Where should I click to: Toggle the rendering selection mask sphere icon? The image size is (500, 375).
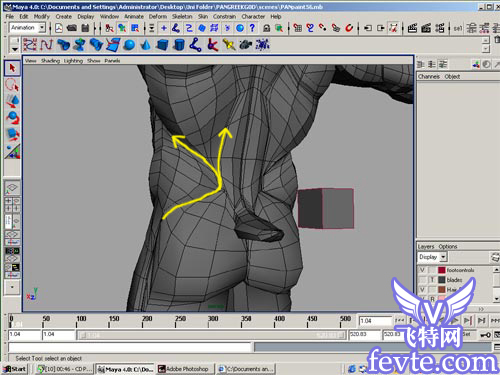pyautogui.click(x=240, y=28)
